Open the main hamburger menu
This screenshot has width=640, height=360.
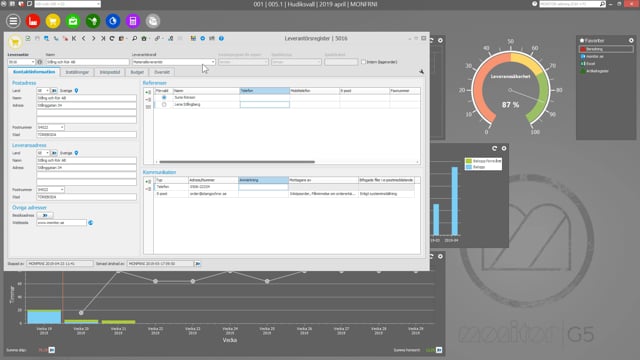(x=13, y=21)
